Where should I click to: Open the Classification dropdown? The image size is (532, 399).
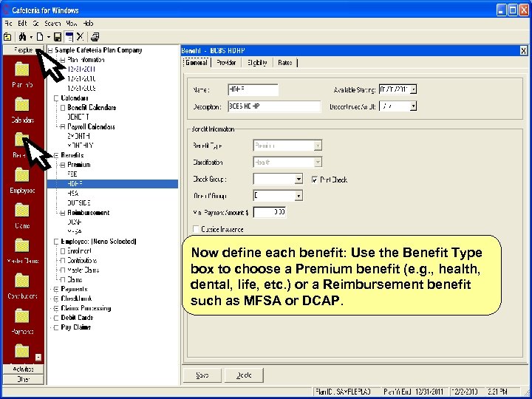pyautogui.click(x=318, y=162)
